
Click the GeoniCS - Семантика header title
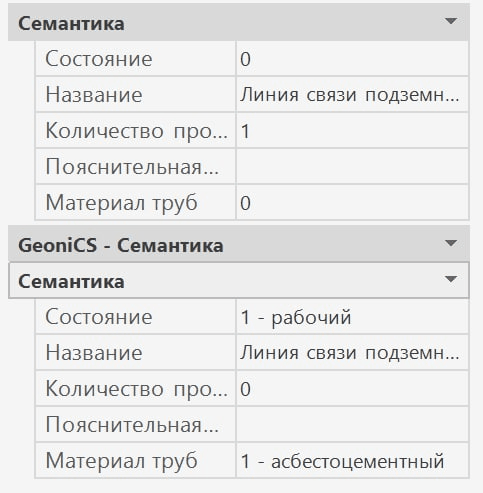(x=121, y=246)
